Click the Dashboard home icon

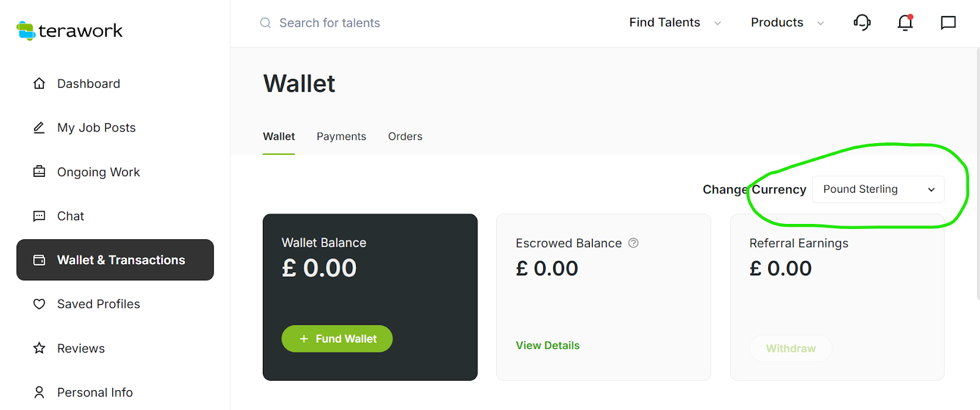pyautogui.click(x=39, y=83)
